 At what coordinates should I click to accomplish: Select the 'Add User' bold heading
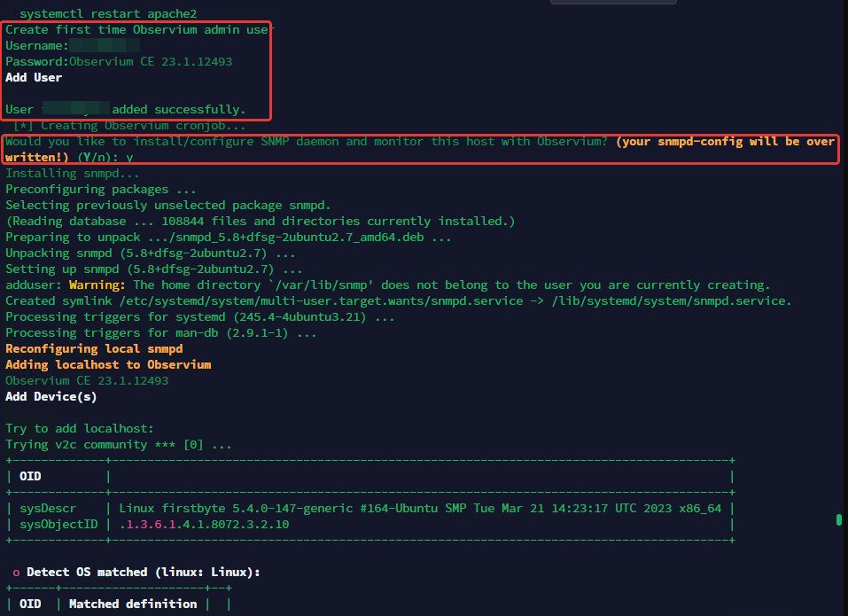[x=34, y=78]
